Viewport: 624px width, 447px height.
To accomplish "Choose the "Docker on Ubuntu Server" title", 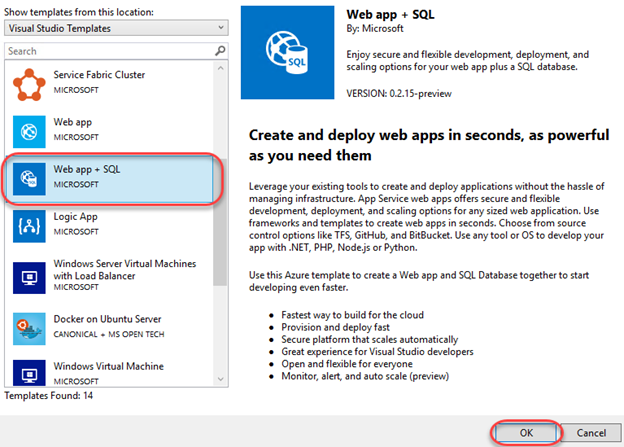I will [x=107, y=319].
